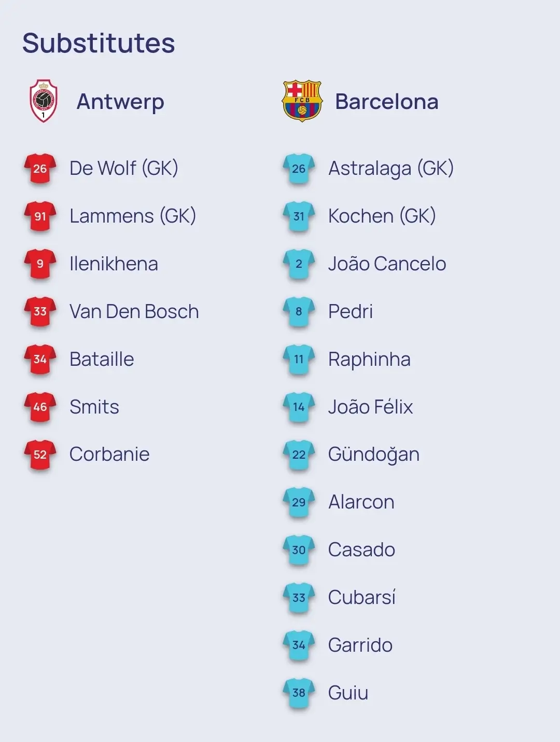Select goalkeeper Astralaga

(390, 168)
